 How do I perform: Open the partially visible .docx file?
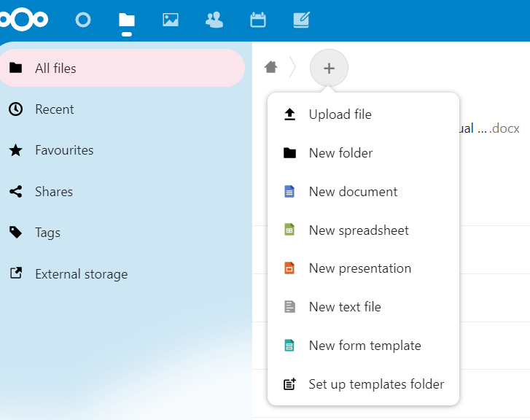[489, 128]
